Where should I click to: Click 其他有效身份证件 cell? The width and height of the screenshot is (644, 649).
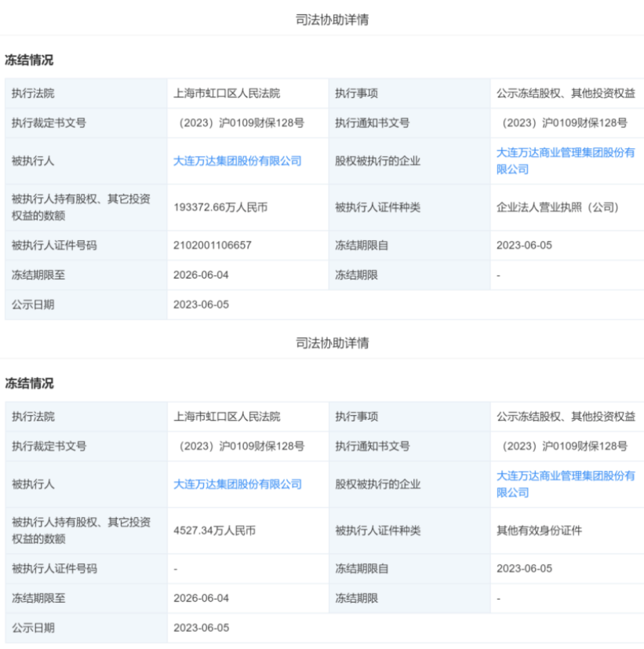539,531
